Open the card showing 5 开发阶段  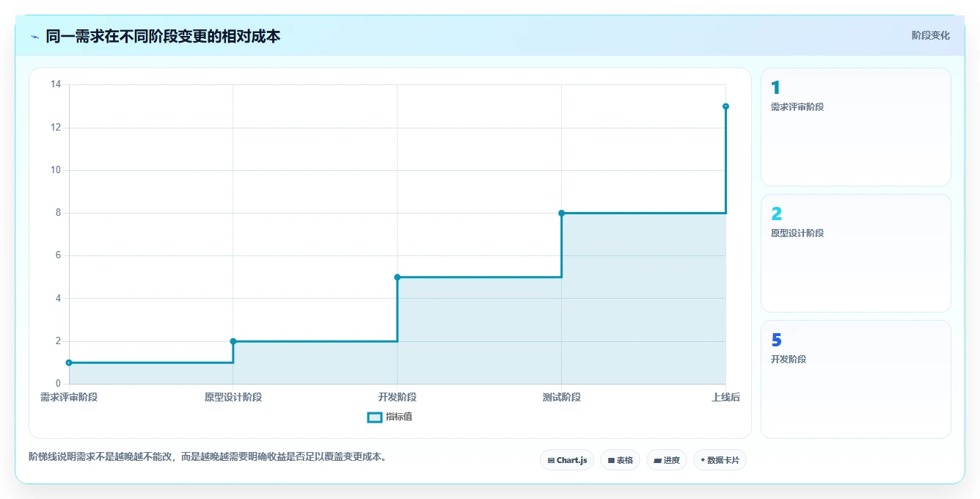pos(856,379)
